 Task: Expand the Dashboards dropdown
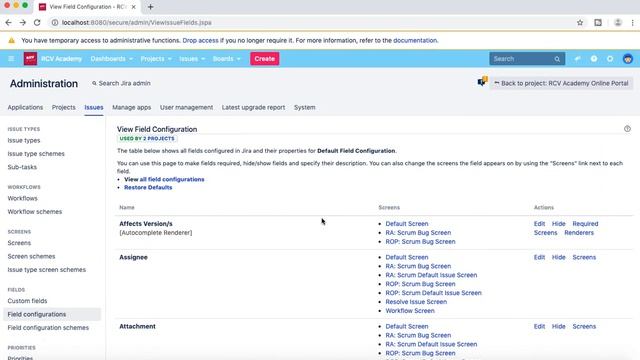click(x=112, y=59)
